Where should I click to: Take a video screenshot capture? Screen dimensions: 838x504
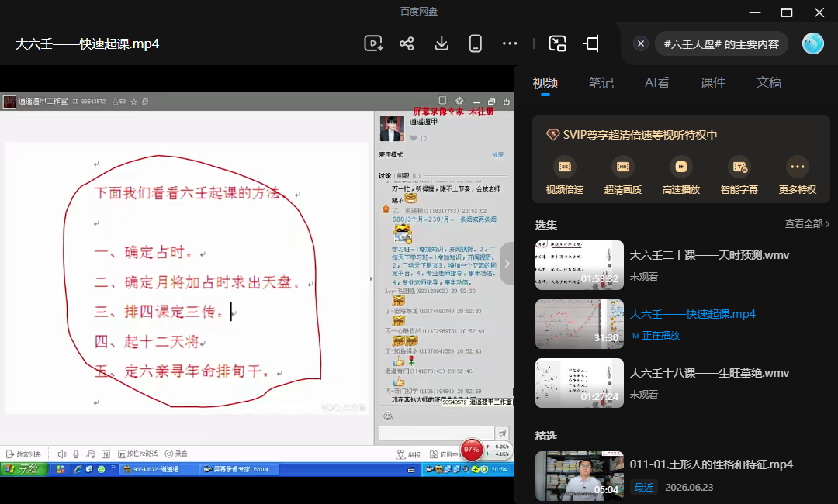point(557,43)
